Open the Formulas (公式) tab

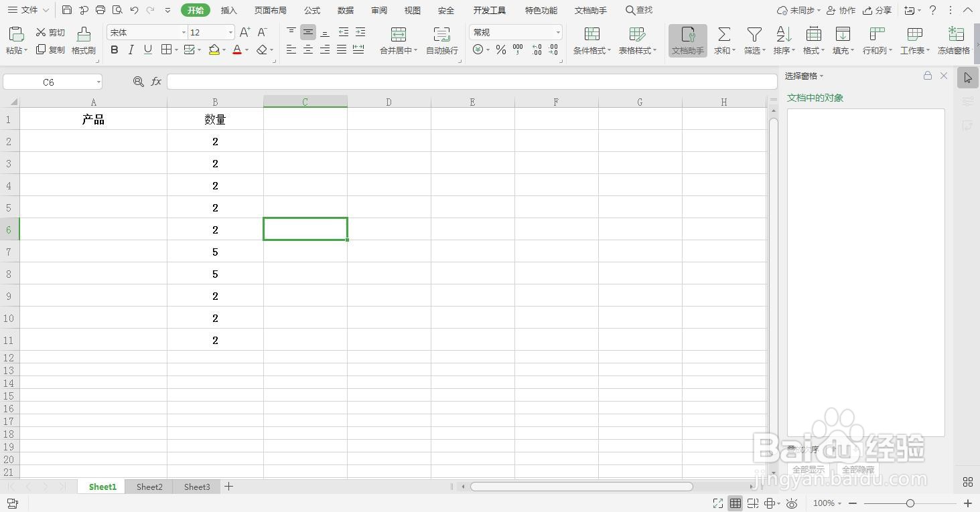(312, 10)
